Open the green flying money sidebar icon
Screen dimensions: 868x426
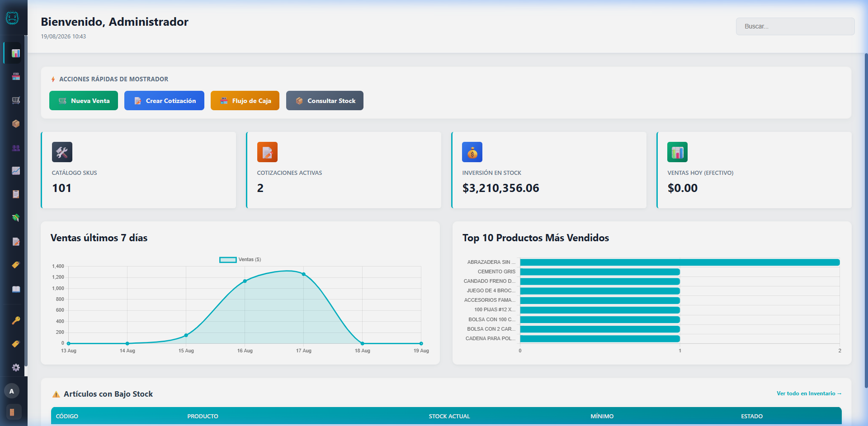click(16, 218)
